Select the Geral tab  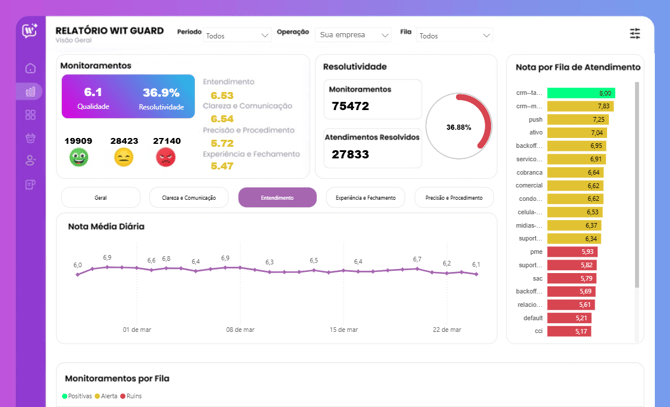[101, 198]
